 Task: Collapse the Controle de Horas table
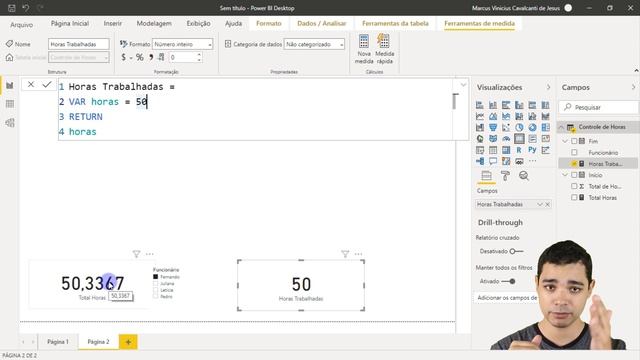coord(562,127)
